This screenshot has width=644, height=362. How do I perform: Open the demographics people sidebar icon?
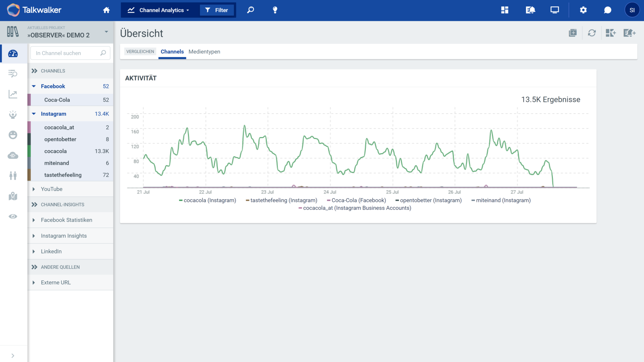(13, 176)
